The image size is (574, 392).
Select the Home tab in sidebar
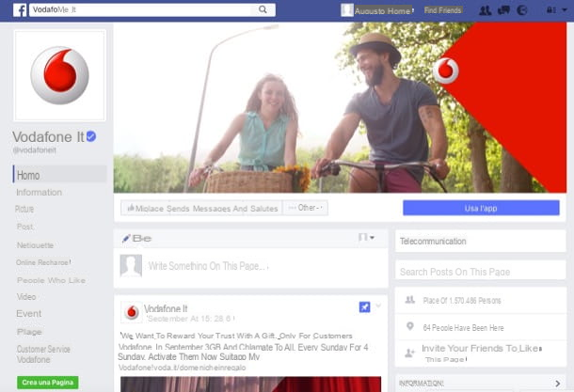coord(60,174)
